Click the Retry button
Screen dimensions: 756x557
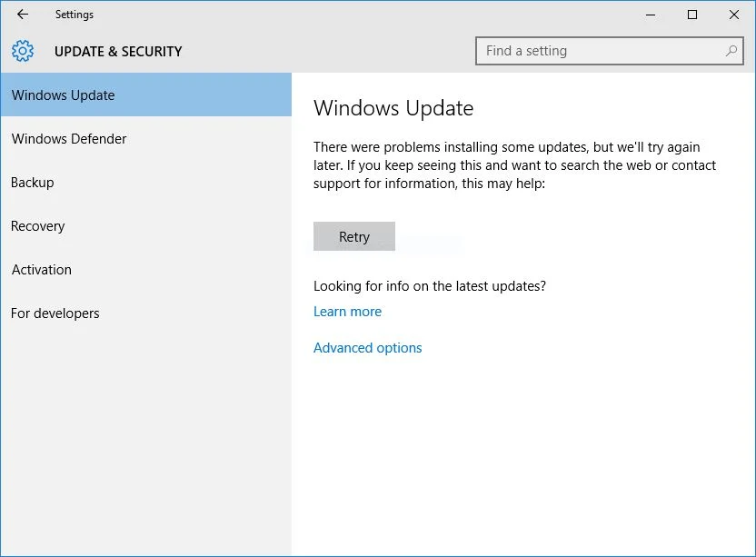353,236
